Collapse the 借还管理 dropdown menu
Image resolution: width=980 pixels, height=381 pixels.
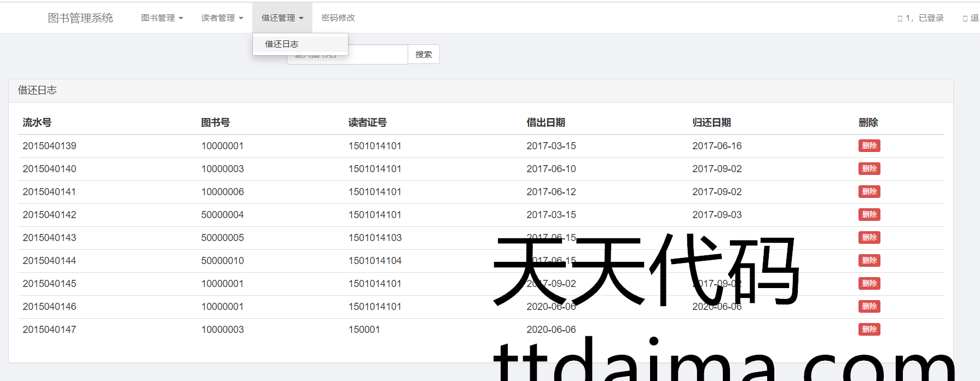coord(282,18)
